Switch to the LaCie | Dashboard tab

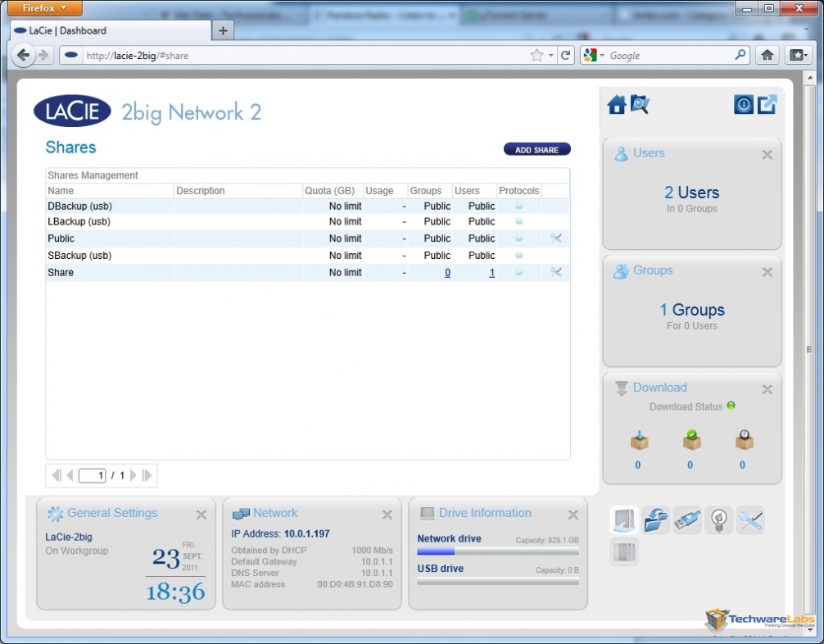tap(111, 30)
